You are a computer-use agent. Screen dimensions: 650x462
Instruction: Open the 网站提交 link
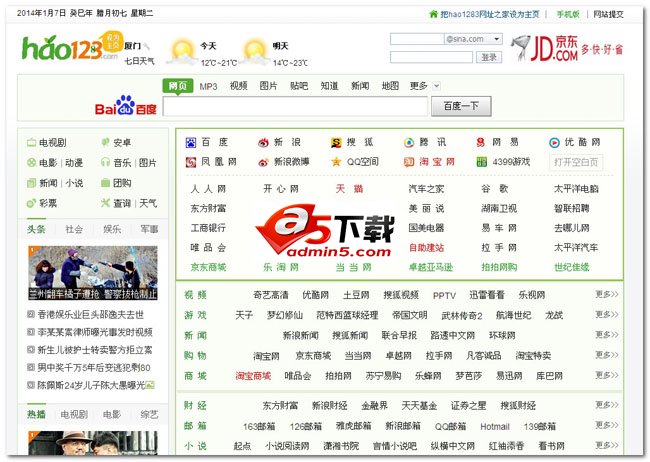click(x=609, y=14)
